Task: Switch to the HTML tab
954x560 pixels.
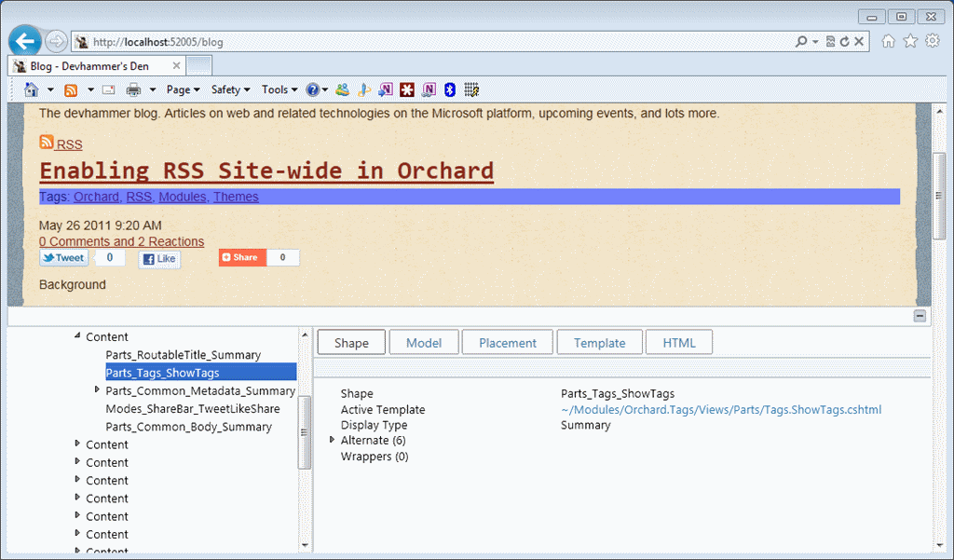Action: (679, 343)
